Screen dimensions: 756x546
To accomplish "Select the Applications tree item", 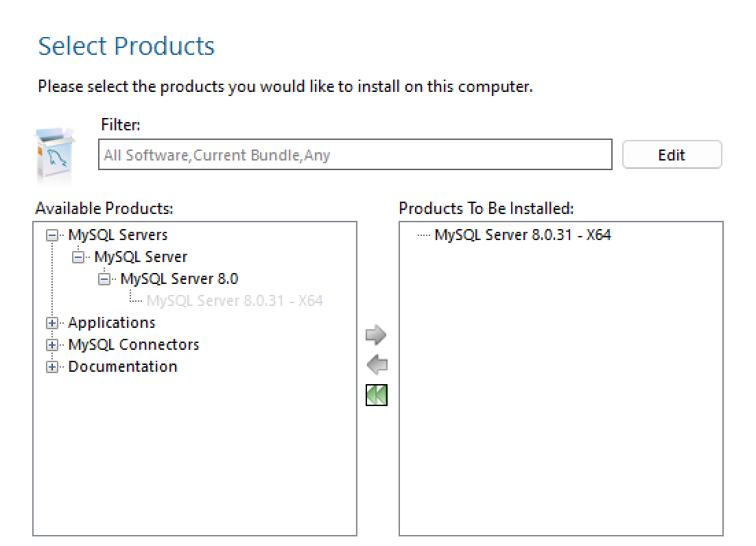I will point(112,322).
